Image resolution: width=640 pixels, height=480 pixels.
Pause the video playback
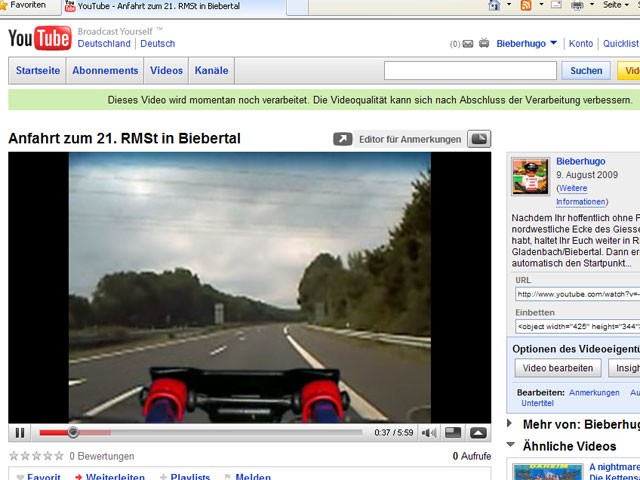coord(20,433)
